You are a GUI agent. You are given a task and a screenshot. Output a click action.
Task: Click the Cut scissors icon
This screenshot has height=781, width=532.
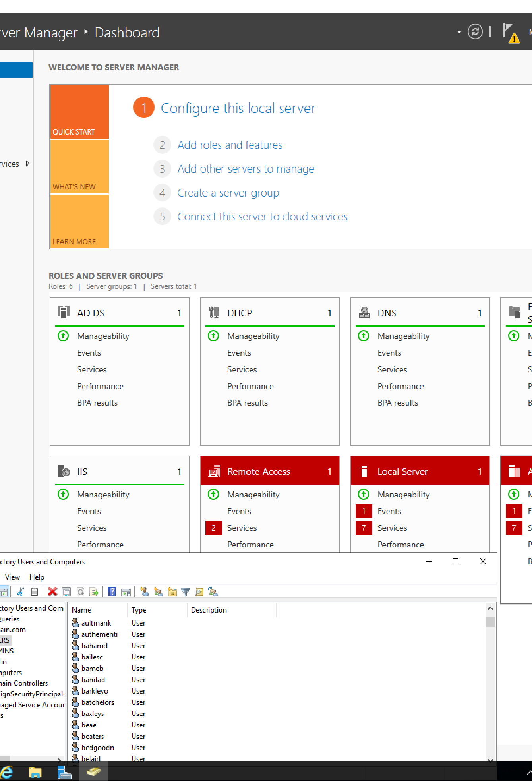coord(21,592)
